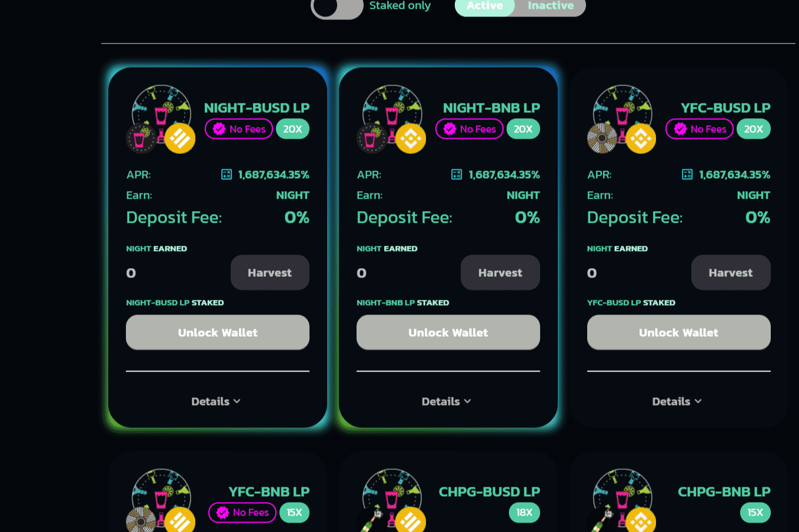799x532 pixels.
Task: Switch to Inactive farms
Action: [x=550, y=6]
